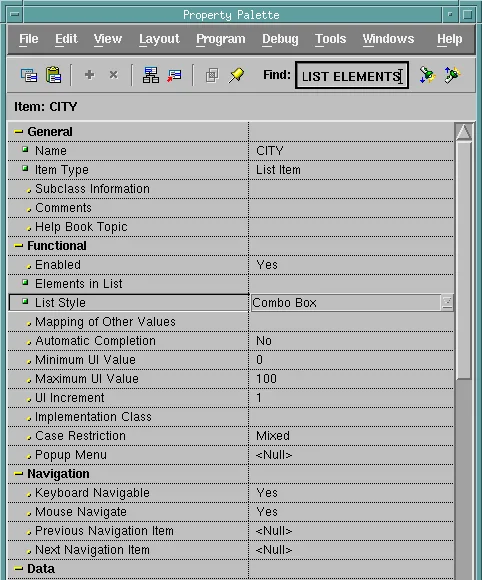Select the Enabled property label
482x580 pixels.
pos(58,265)
